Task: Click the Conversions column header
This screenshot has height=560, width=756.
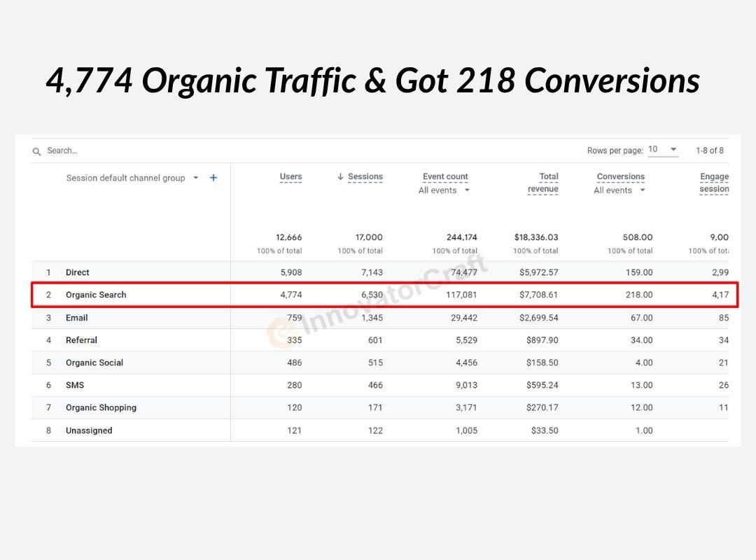Action: [x=620, y=177]
